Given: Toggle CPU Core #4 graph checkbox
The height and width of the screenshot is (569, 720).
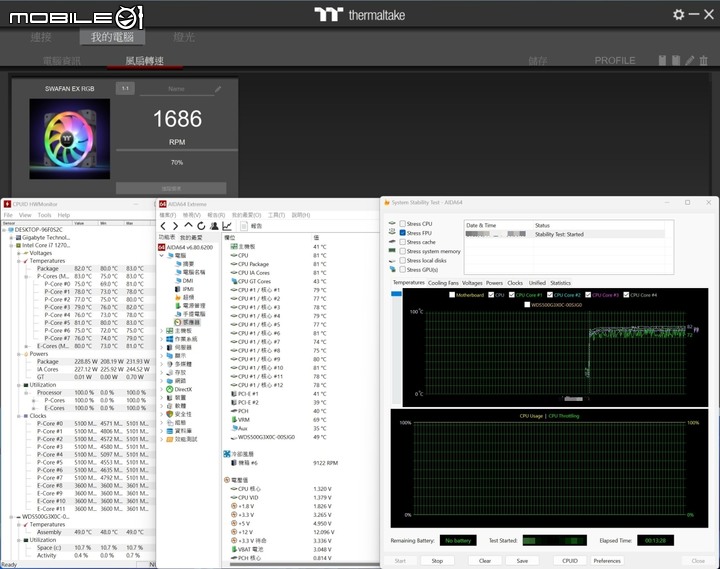Looking at the screenshot, I should 626,295.
